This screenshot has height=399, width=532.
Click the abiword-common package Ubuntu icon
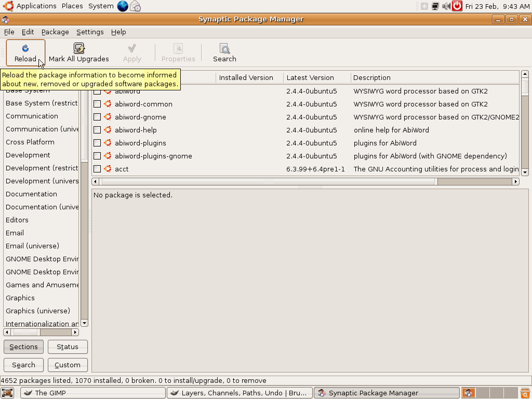(108, 104)
